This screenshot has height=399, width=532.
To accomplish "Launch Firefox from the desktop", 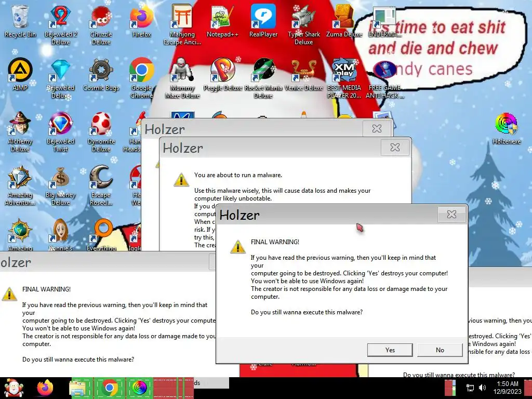I will (141, 20).
